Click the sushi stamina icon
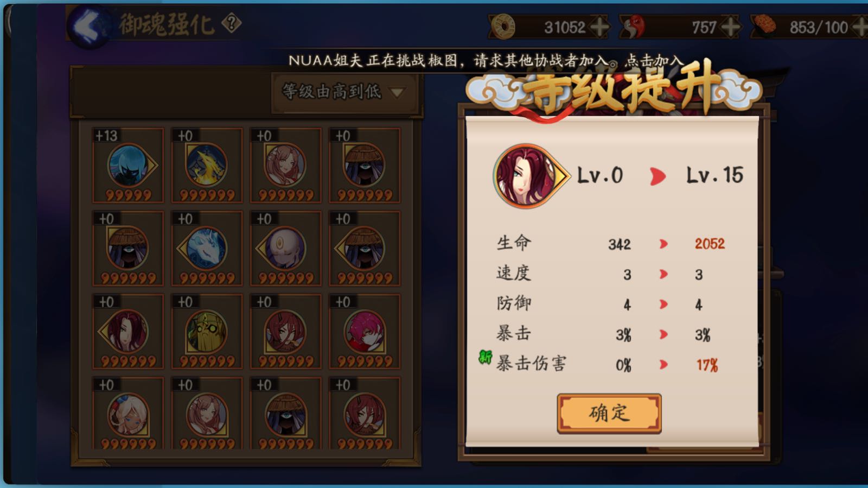The width and height of the screenshot is (868, 488). pos(765,26)
